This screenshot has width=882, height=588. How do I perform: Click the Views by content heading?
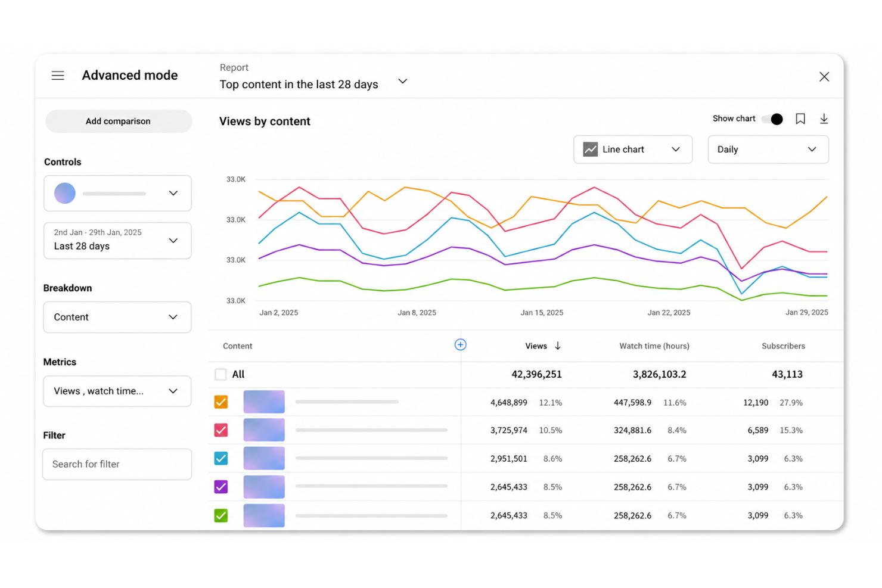(265, 122)
